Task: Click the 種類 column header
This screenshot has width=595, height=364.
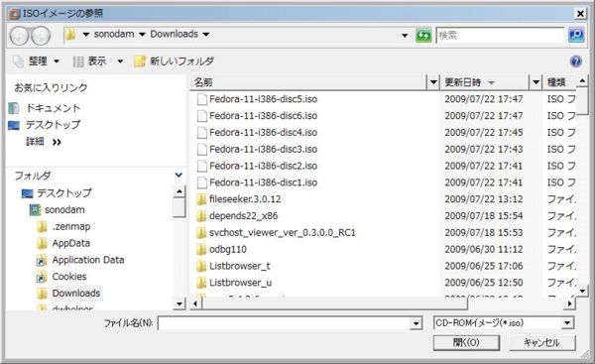Action: click(559, 82)
